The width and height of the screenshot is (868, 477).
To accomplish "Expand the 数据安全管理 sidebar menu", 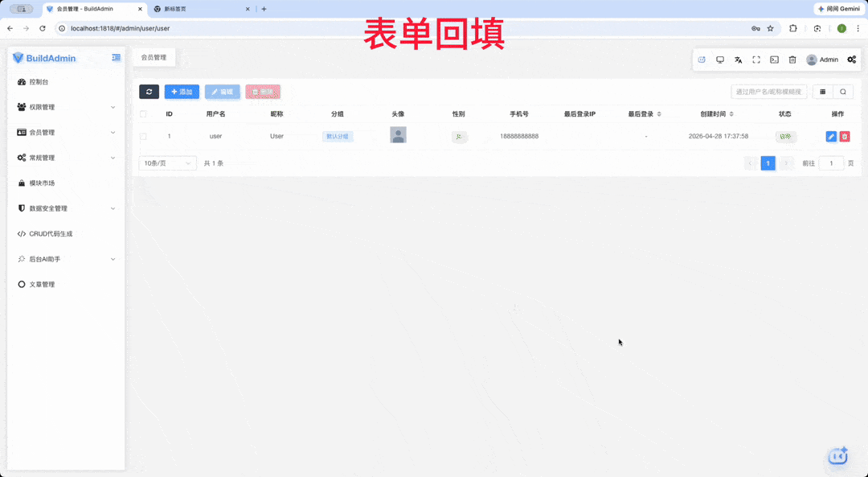I will tap(65, 208).
